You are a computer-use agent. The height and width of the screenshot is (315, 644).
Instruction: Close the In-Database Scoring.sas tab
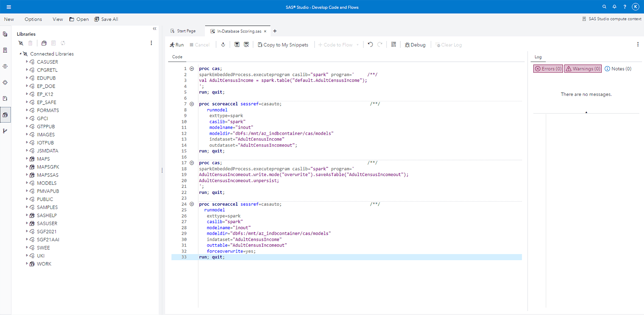tap(265, 31)
